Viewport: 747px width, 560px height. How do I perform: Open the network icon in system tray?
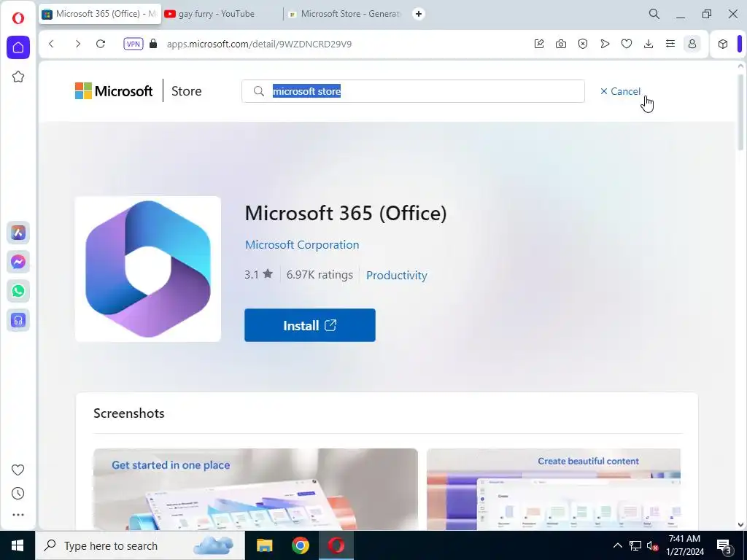click(x=635, y=545)
